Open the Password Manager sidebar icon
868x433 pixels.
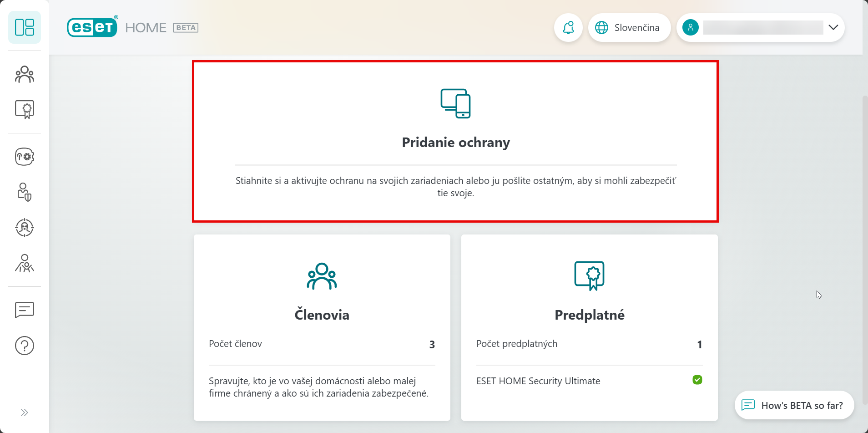pyautogui.click(x=25, y=157)
